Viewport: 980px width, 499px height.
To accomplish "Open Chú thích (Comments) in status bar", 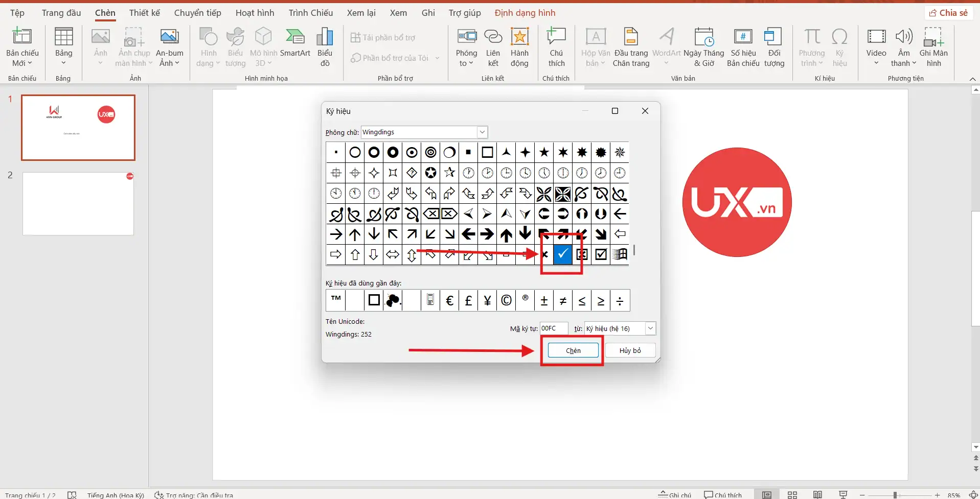I will [x=723, y=494].
